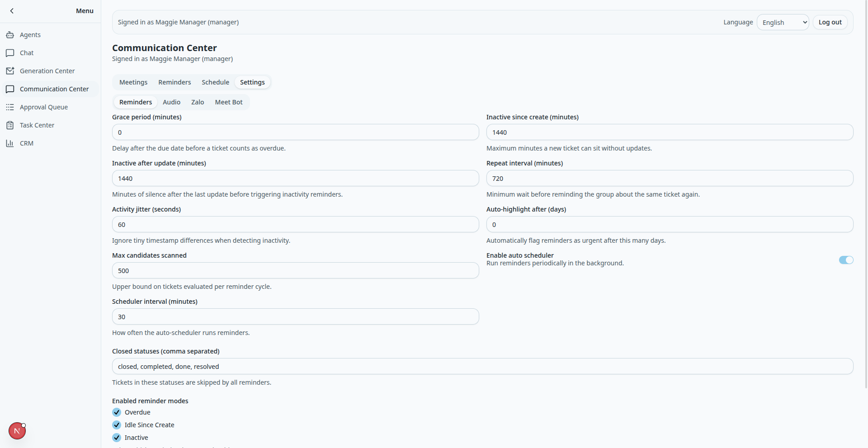Click the Grace period minutes field
Image resolution: width=868 pixels, height=448 pixels.
click(x=295, y=132)
